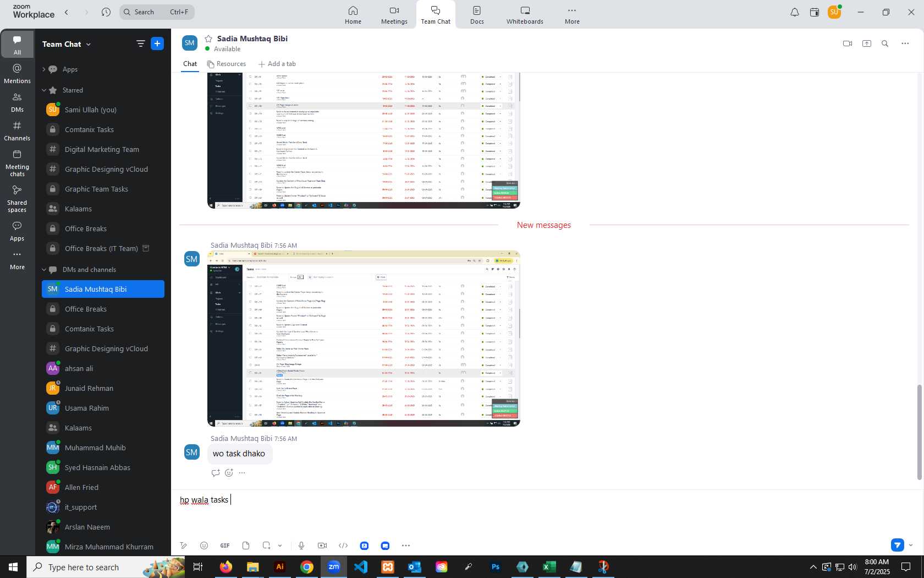Expand the Apps section

(44, 69)
